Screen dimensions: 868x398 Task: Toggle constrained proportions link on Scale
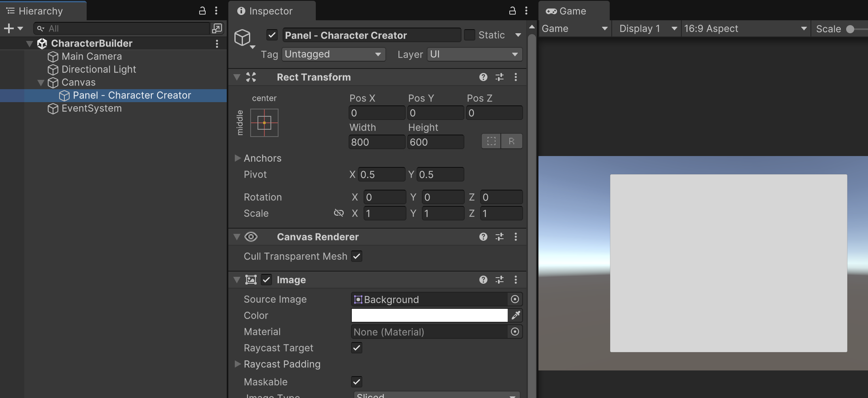click(338, 213)
